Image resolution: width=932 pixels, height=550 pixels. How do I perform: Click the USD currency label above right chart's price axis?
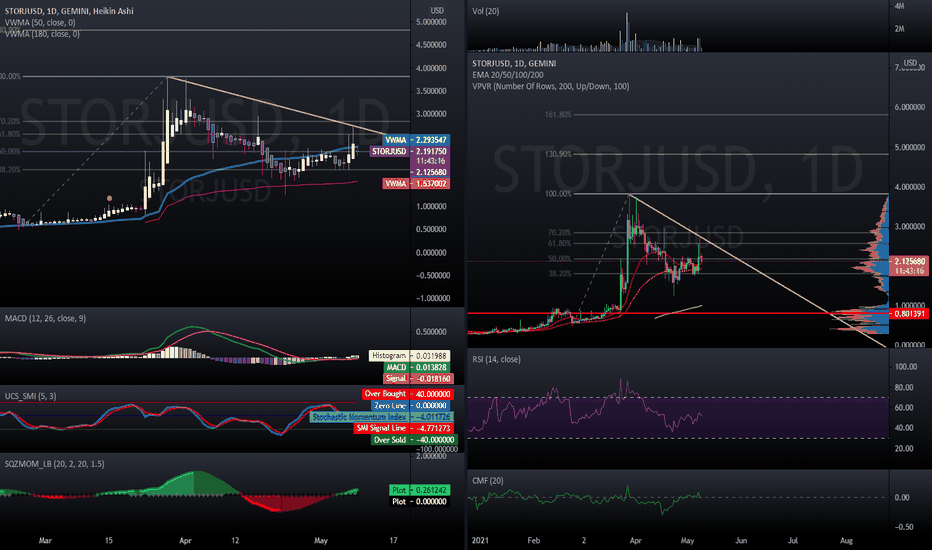[910, 62]
